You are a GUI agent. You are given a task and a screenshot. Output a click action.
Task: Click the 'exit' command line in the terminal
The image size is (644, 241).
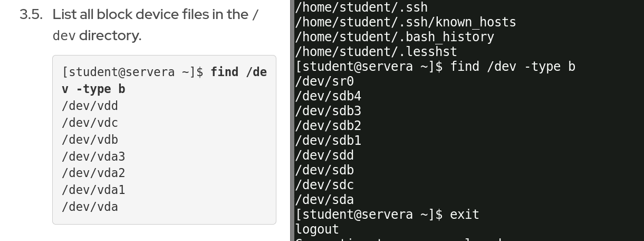click(464, 215)
